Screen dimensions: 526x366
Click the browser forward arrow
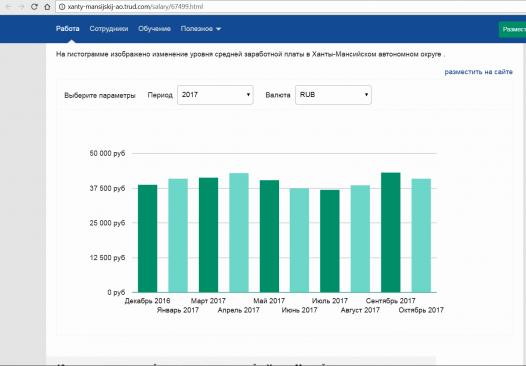21,7
